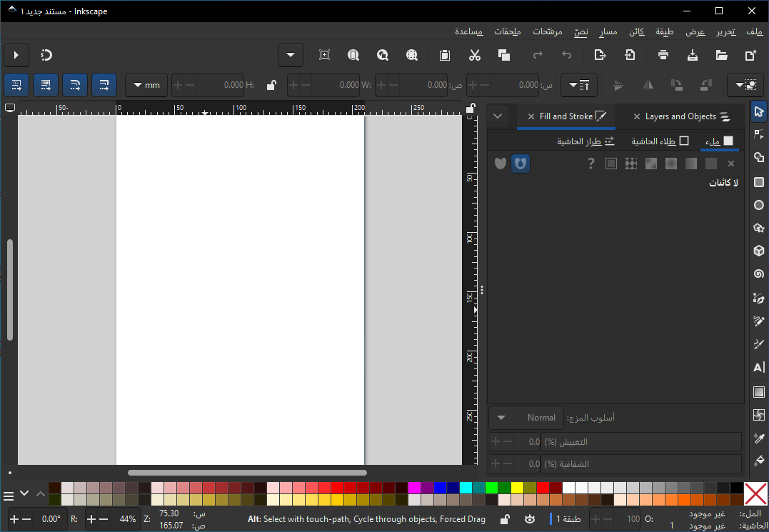Screen dimensions: 769x532
Task: Open the zoom toolbar overflow dropdown
Action: 291,55
